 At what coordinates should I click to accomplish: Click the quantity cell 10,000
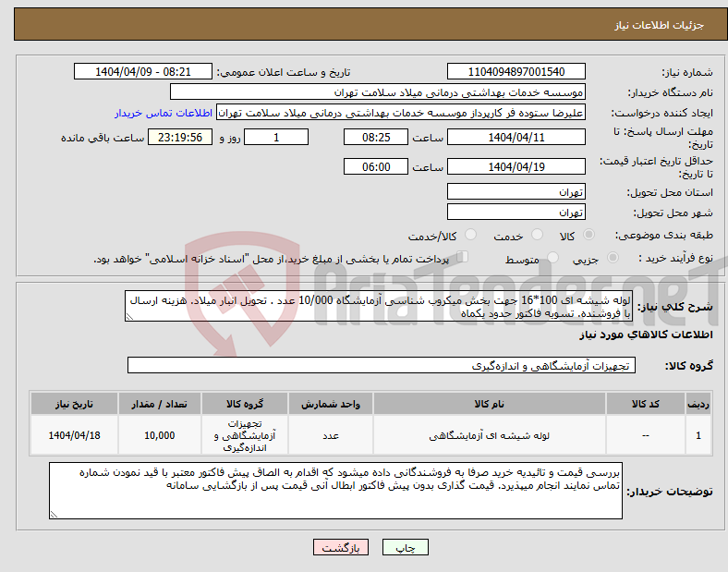coord(159,435)
